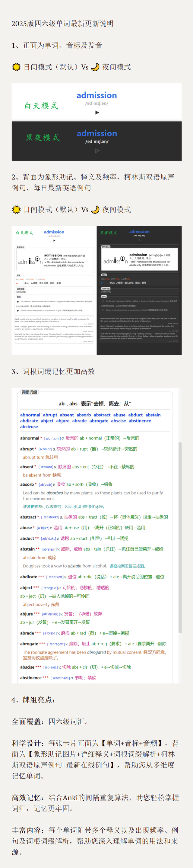The width and height of the screenshot is (193, 868).
Task: Click the small play arrow under admission on day-mode back card
Action: (x=54, y=241)
